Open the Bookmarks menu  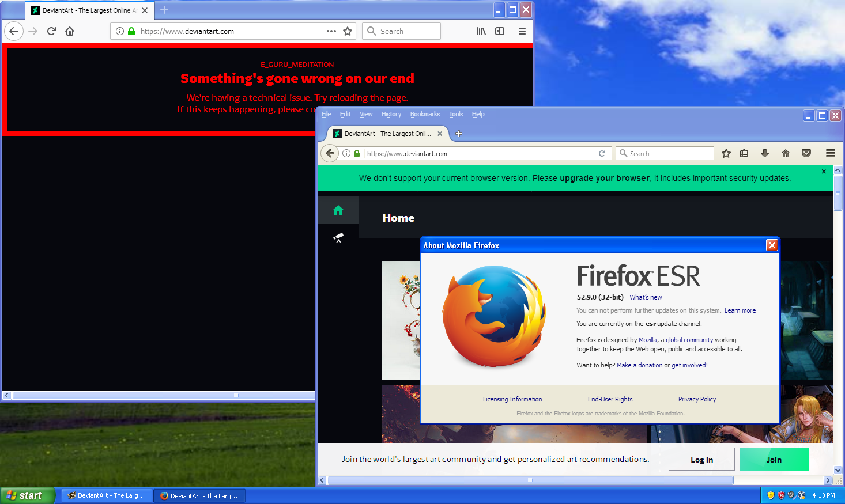tap(425, 114)
